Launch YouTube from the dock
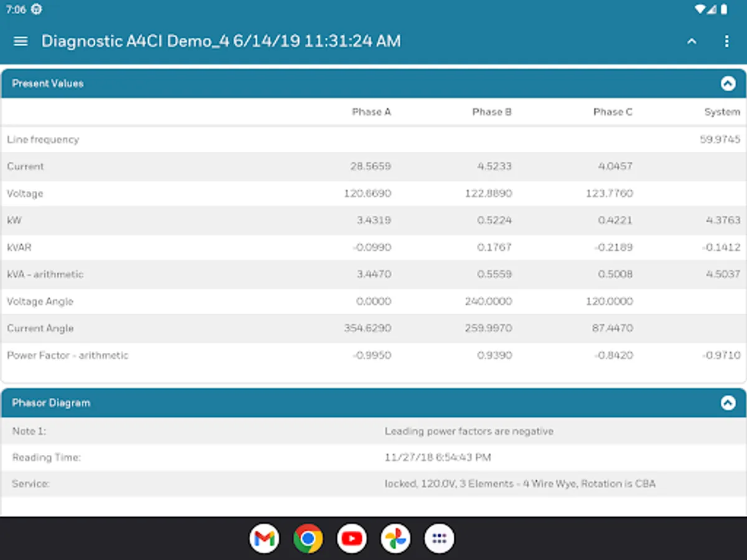Viewport: 747px width, 560px height. pyautogui.click(x=352, y=538)
